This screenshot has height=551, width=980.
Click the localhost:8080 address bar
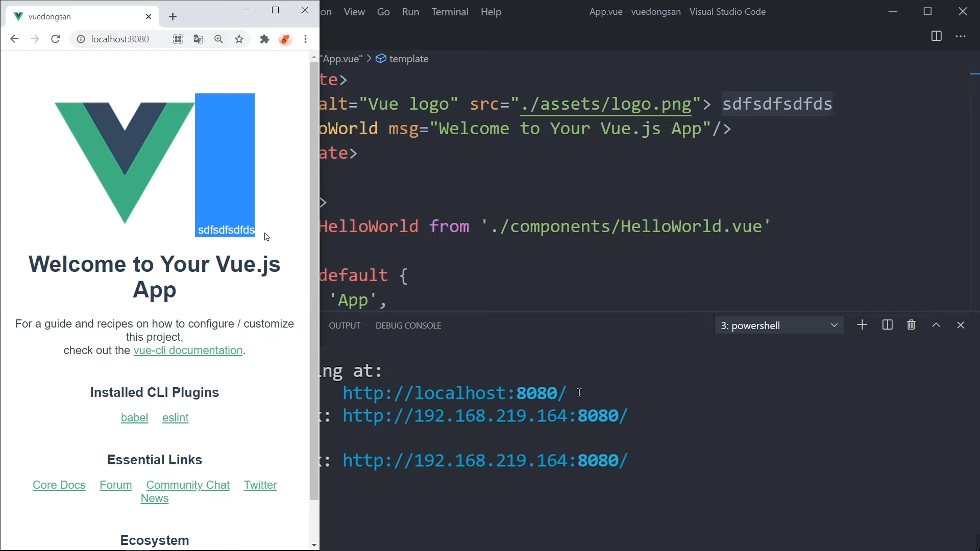click(120, 39)
